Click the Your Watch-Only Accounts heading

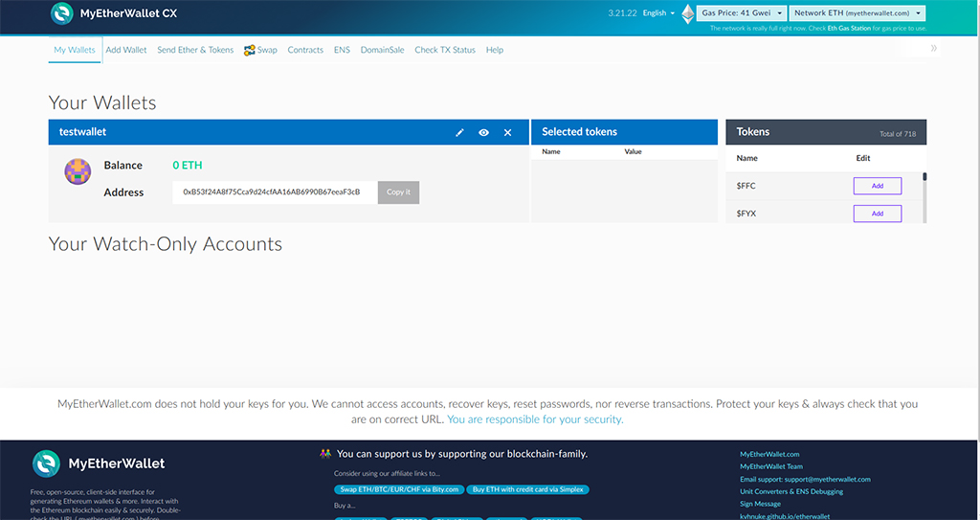[165, 244]
